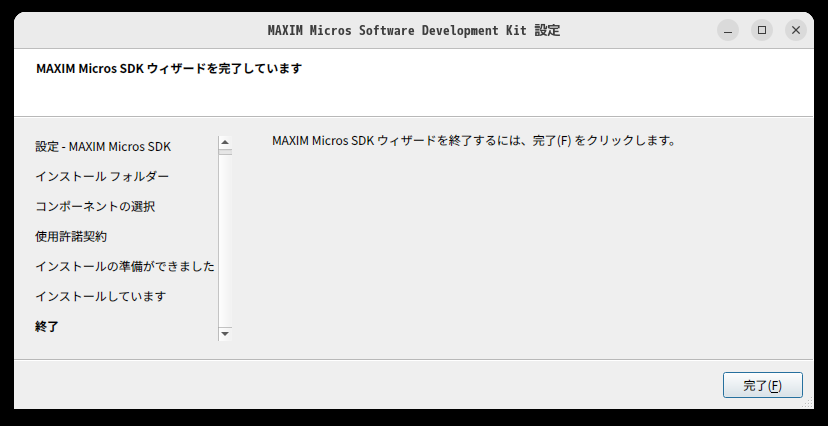The image size is (828, 426).
Task: Click the instruction text about 完了(F)
Action: click(x=474, y=141)
